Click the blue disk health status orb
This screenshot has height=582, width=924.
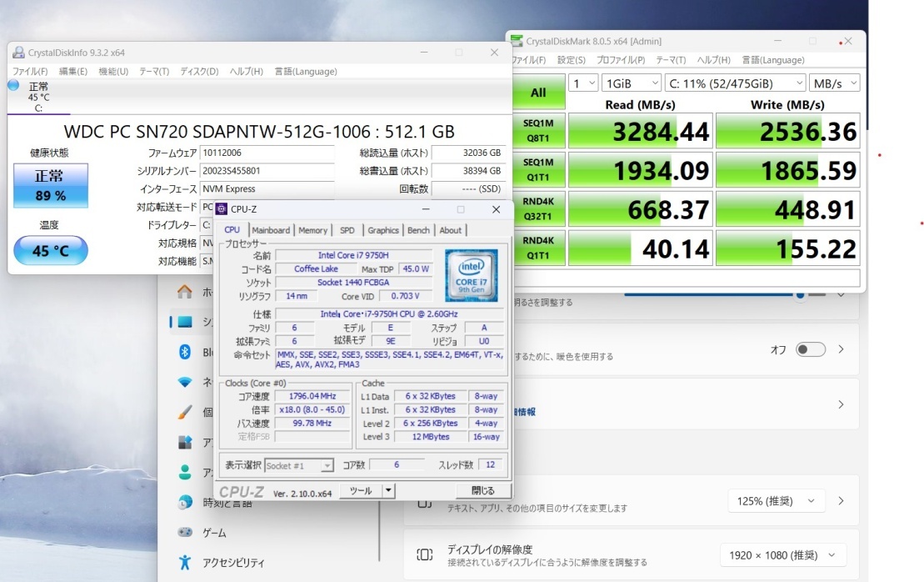pyautogui.click(x=13, y=86)
